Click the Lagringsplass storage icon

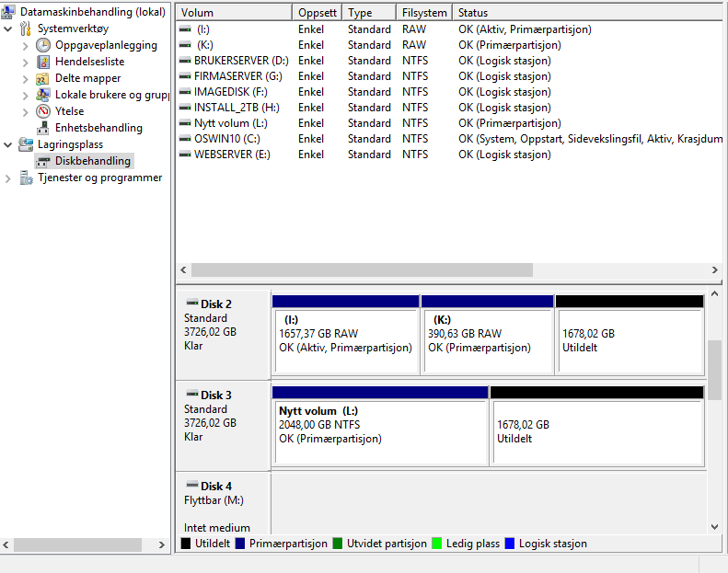click(26, 144)
